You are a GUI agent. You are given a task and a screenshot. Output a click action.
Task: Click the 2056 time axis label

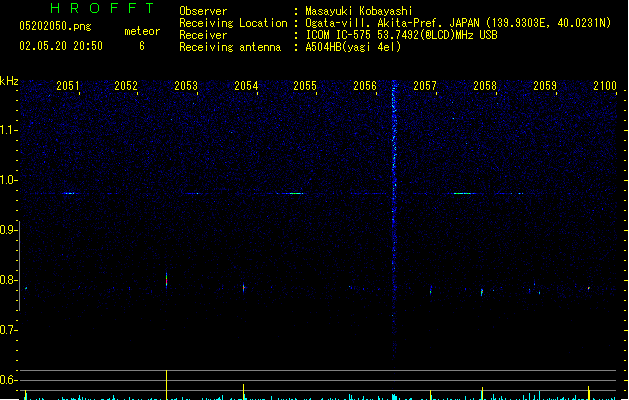[365, 85]
